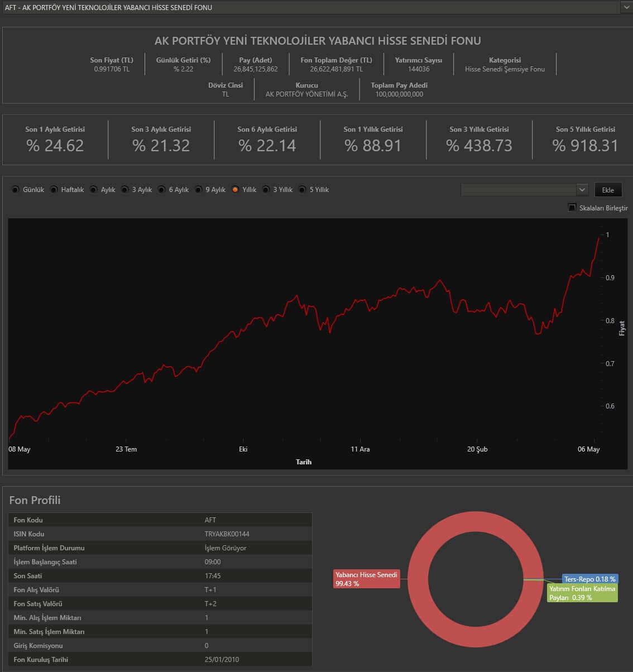Click the Eki date axis label
The width and height of the screenshot is (633, 672).
tap(243, 449)
